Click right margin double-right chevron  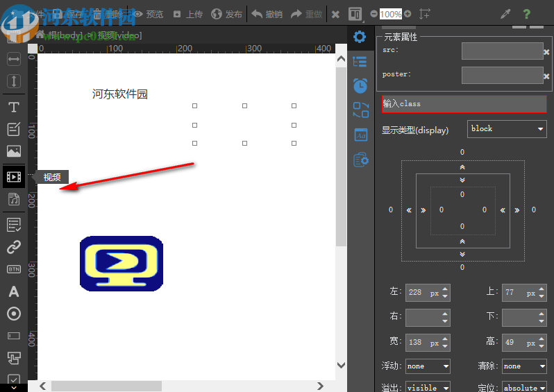pos(517,210)
